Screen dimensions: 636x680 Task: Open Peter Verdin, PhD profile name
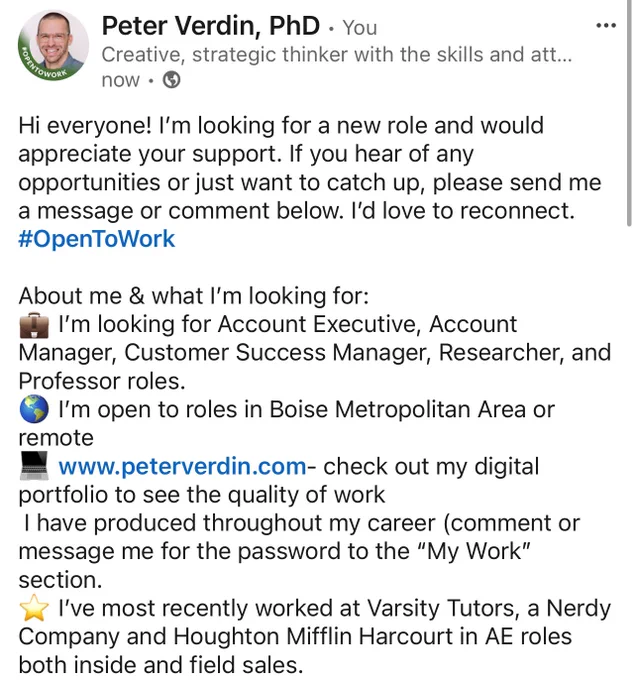point(211,26)
